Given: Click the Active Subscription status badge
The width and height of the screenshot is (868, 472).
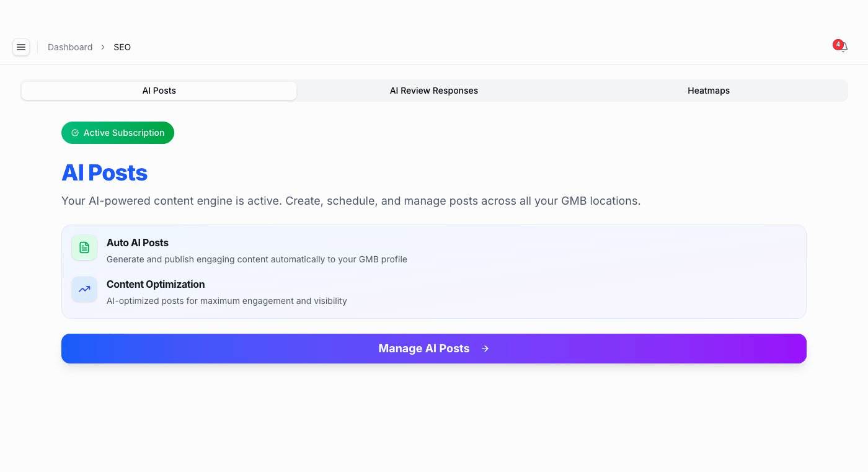Looking at the screenshot, I should [118, 133].
